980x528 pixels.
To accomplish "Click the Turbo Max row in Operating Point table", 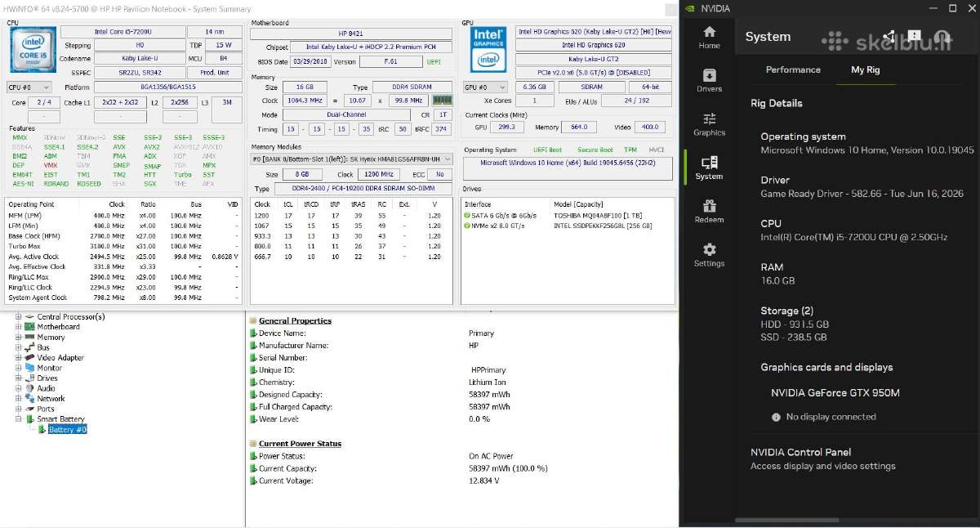I will click(x=123, y=246).
